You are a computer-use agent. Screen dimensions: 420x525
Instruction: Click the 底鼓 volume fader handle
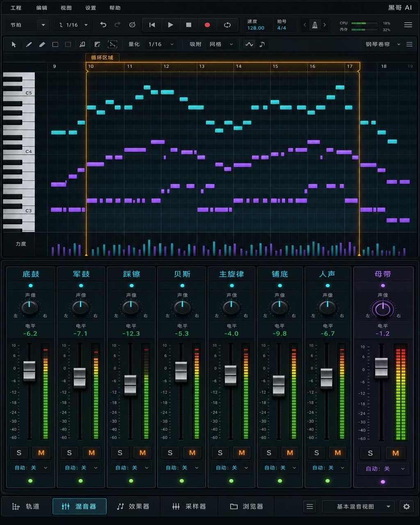[x=29, y=371]
